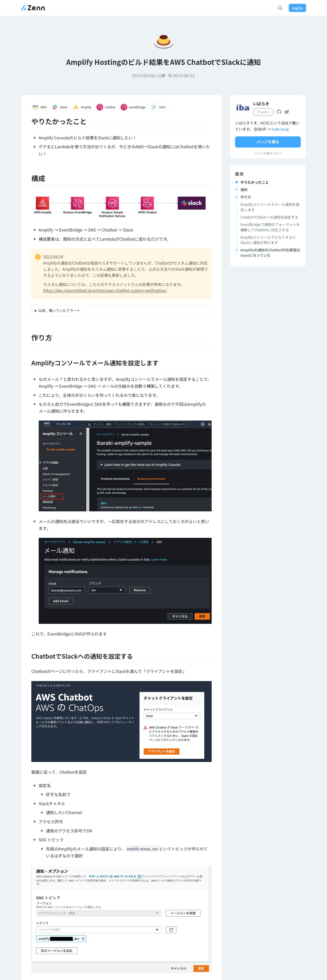Screen dimensions: 327x980
Task: Switch to Backend environments tab
Action: tap(151, 479)
